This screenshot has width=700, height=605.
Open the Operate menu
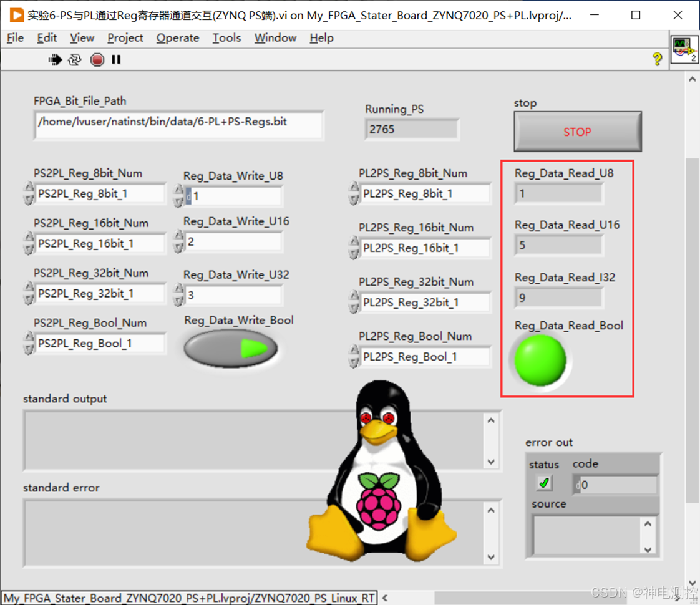tap(177, 38)
